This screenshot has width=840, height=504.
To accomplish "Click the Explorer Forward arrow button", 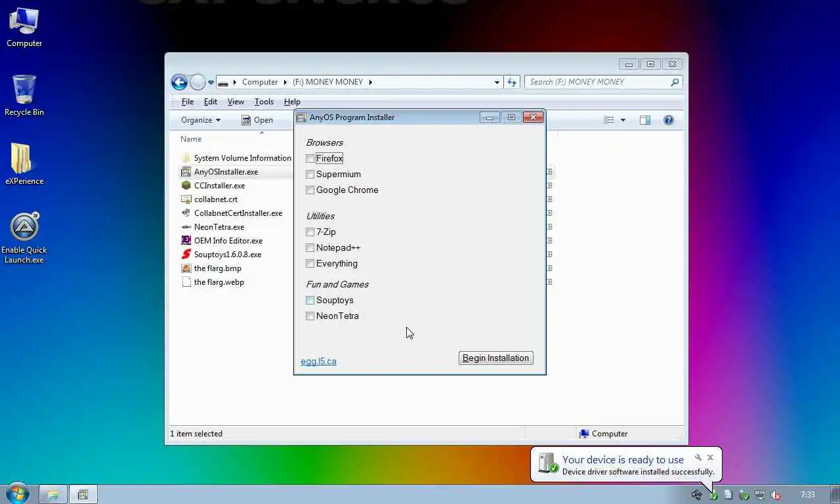I will tap(198, 82).
